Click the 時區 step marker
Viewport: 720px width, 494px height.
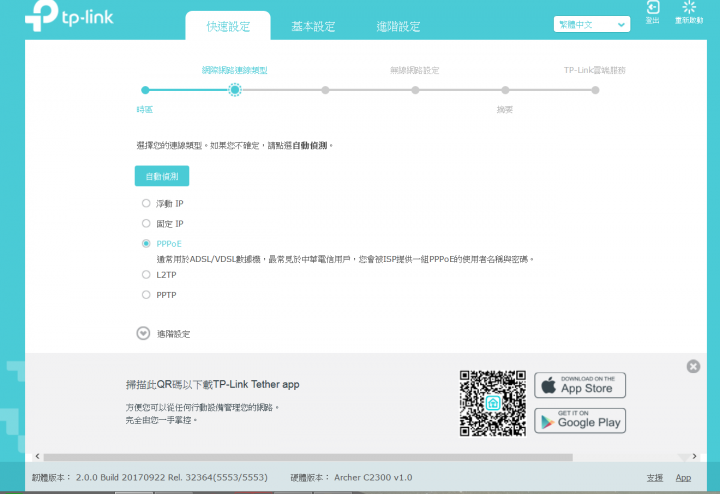point(145,90)
